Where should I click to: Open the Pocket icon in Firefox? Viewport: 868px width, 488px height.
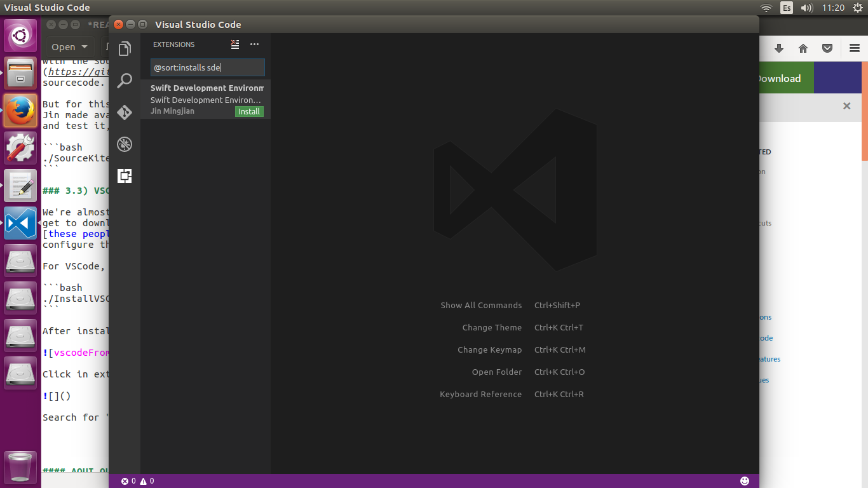pos(827,48)
